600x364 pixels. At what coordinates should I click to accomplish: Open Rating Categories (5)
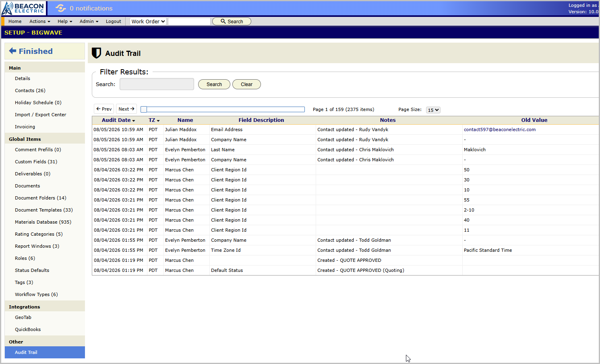pos(39,234)
